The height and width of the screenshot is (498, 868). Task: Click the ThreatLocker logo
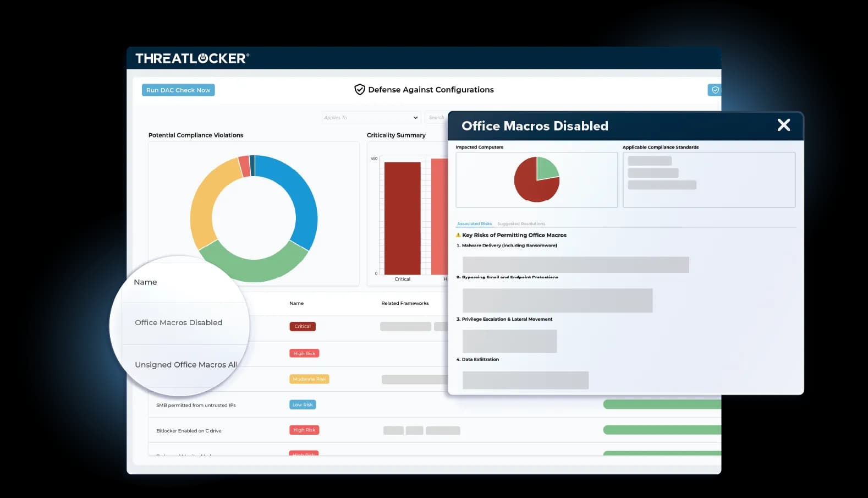point(192,58)
